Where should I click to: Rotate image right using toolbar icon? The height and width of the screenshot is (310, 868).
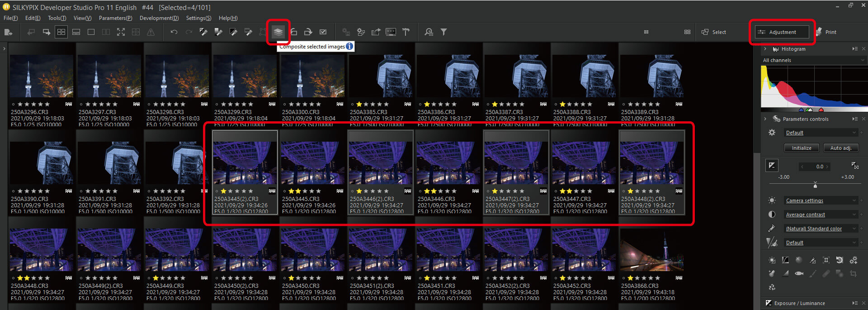pos(308,32)
